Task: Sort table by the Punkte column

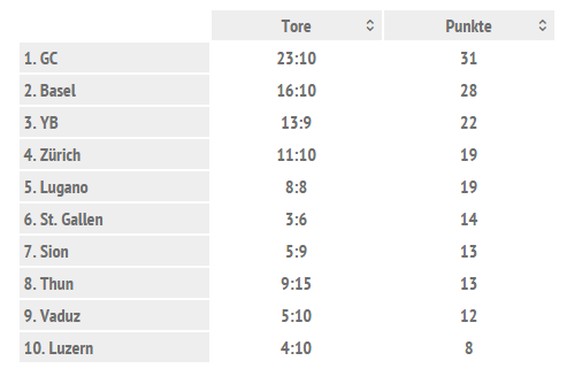Action: (x=469, y=25)
